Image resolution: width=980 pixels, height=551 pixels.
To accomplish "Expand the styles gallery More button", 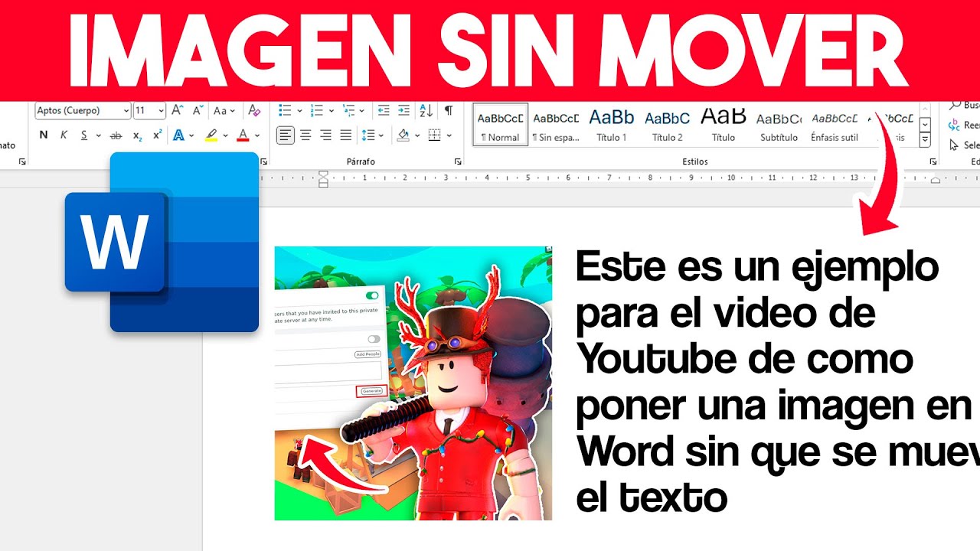I will tap(925, 141).
